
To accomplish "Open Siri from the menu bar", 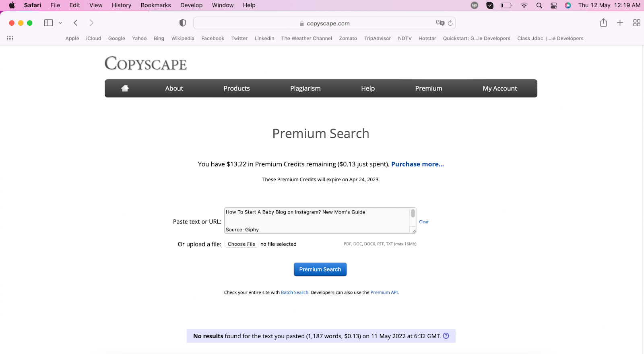I will [x=568, y=5].
